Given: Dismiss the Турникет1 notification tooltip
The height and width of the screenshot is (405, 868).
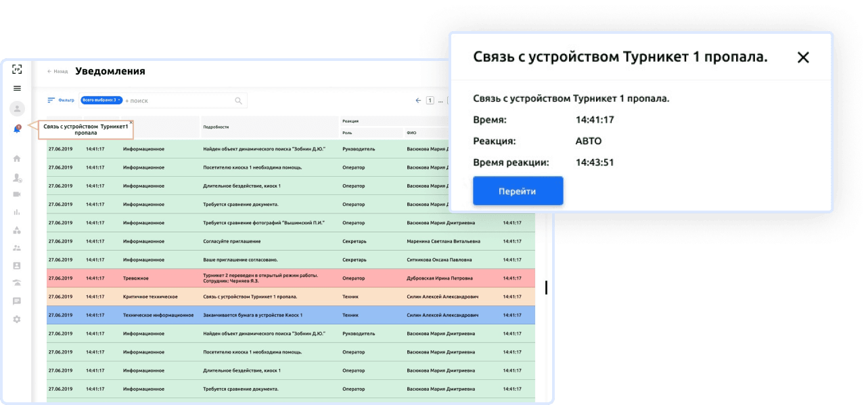Looking at the screenshot, I should click(x=131, y=123).
